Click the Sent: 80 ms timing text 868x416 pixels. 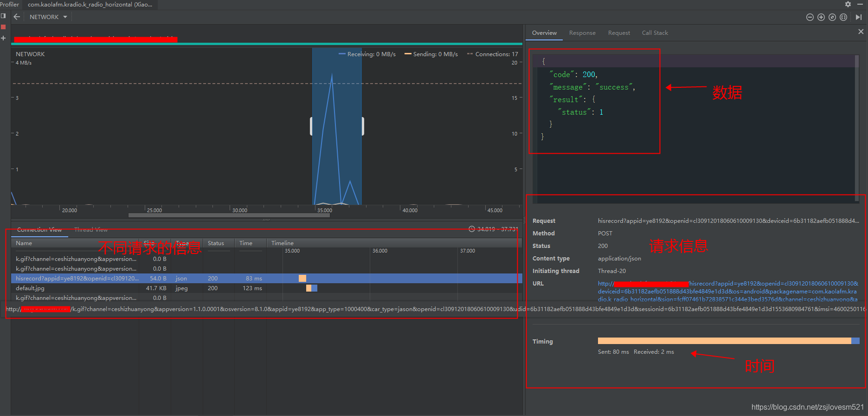click(613, 352)
